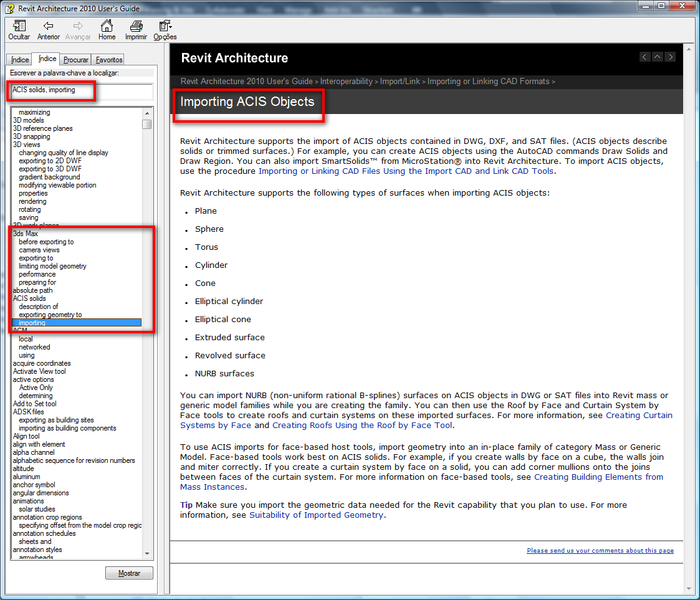Go back with the Anterior toolbar icon
700x600 pixels.
pos(48,30)
